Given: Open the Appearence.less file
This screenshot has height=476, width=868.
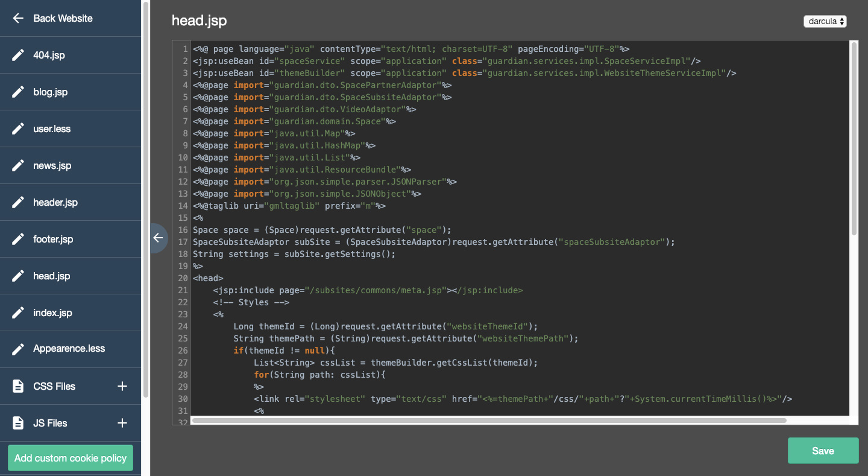Looking at the screenshot, I should coord(69,349).
